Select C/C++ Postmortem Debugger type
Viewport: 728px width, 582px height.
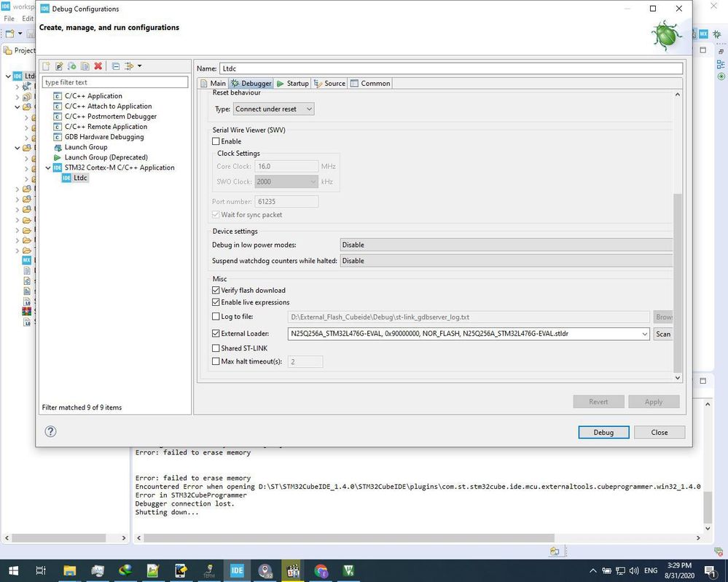pyautogui.click(x=111, y=117)
